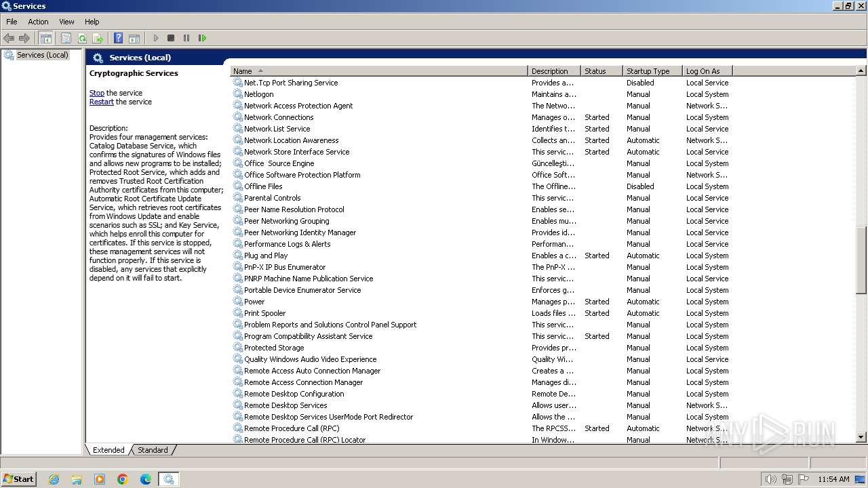The height and width of the screenshot is (488, 868).
Task: Select Office Software Protection Platform service
Action: pyautogui.click(x=302, y=175)
